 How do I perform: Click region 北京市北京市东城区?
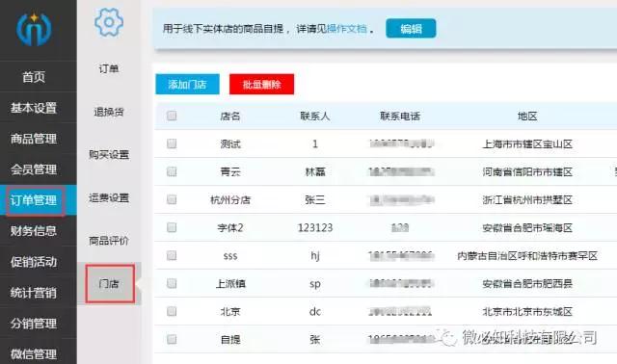pos(527,312)
